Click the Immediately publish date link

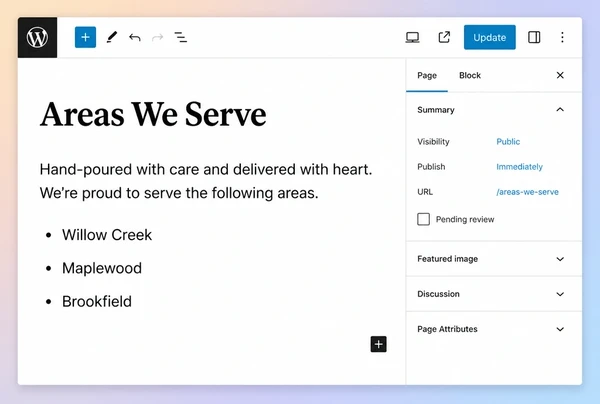[519, 167]
